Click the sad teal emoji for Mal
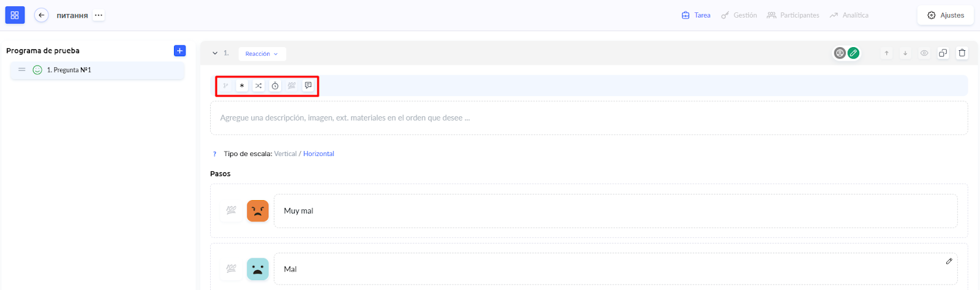Image resolution: width=980 pixels, height=290 pixels. tap(258, 269)
